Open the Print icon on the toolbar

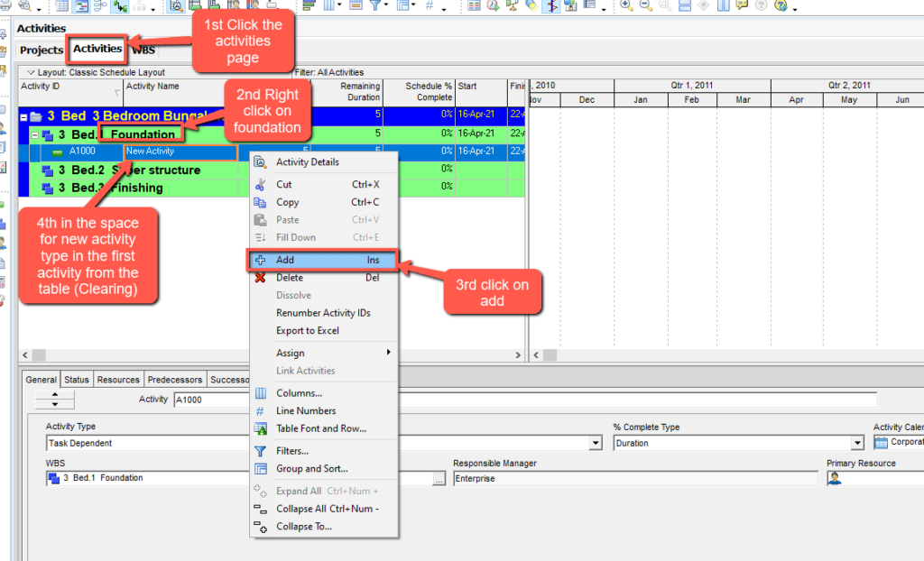(6, 6)
